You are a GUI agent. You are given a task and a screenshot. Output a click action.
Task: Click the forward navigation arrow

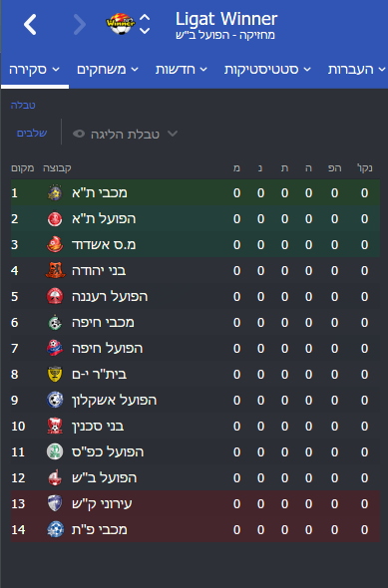coord(79,25)
